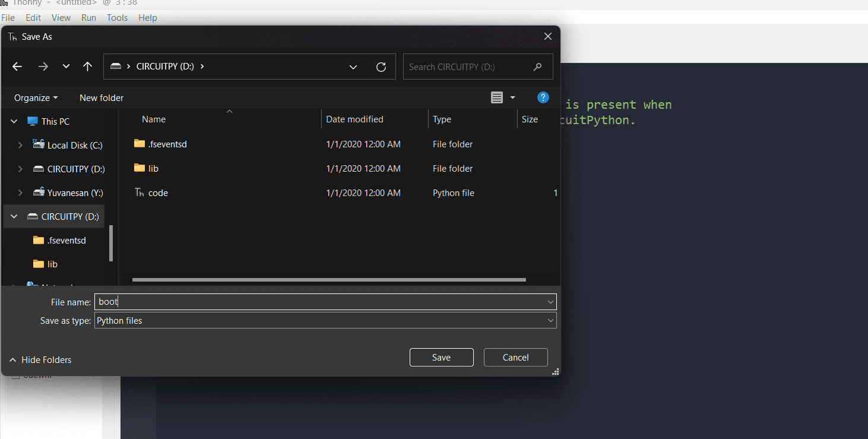Click the search magnifier icon
The width and height of the screenshot is (868, 439).
537,67
